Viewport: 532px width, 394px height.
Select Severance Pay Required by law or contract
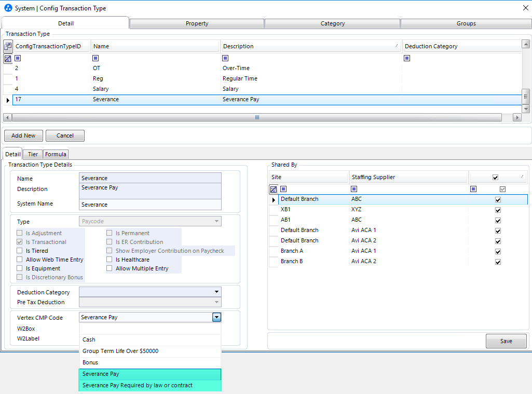coord(150,386)
